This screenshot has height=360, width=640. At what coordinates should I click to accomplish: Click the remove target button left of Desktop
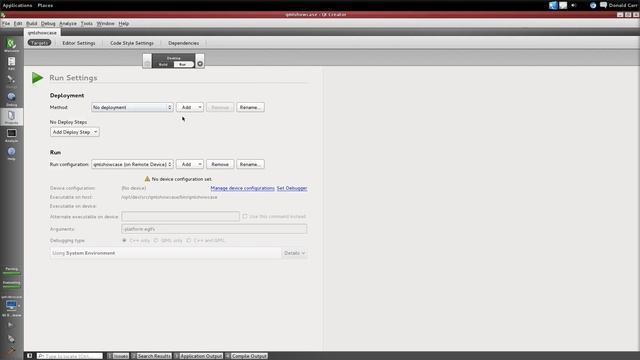pyautogui.click(x=147, y=61)
